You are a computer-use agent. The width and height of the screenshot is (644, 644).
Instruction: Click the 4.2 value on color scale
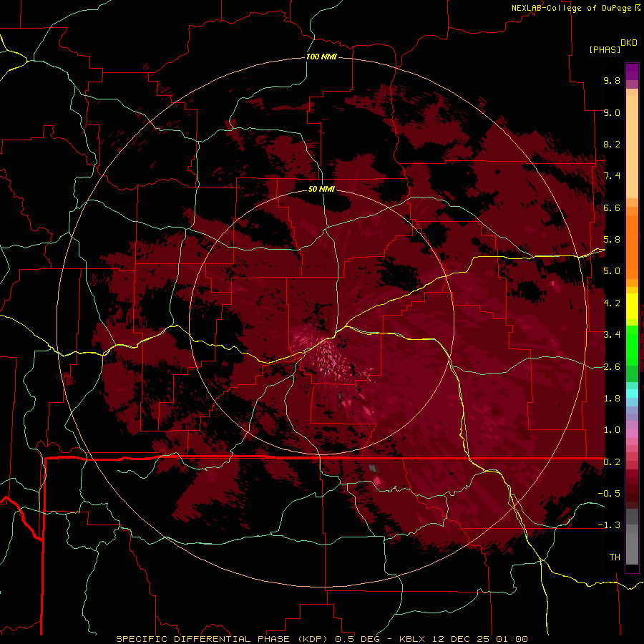pyautogui.click(x=612, y=303)
